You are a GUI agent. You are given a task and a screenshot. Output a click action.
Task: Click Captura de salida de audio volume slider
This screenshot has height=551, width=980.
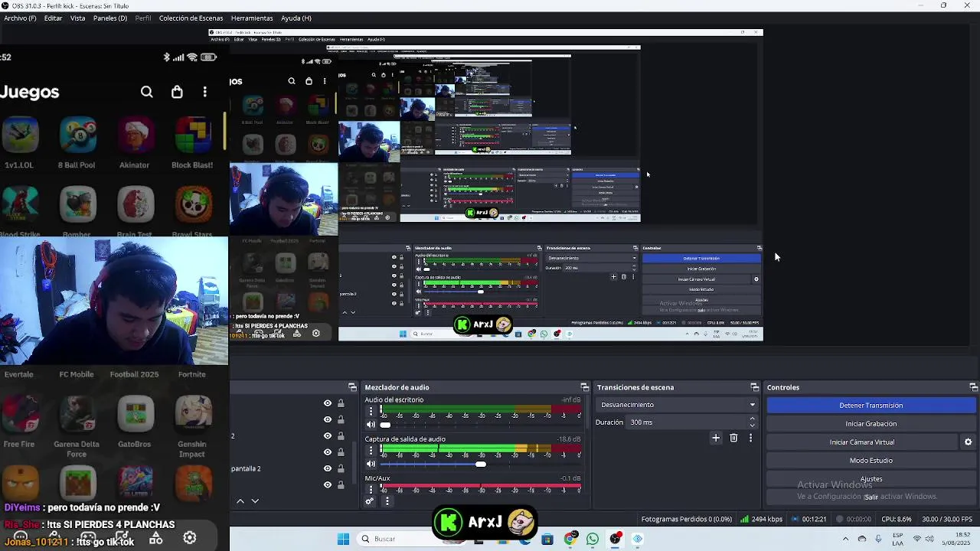click(x=480, y=464)
